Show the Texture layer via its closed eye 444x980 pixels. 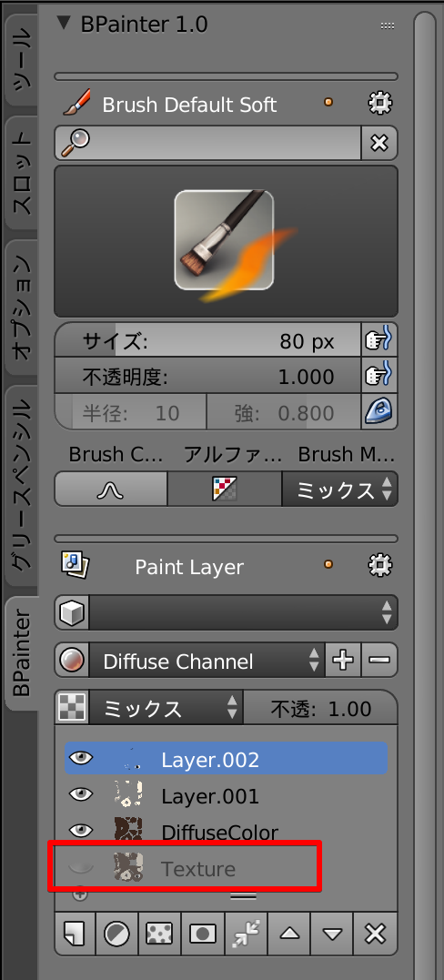[80, 867]
